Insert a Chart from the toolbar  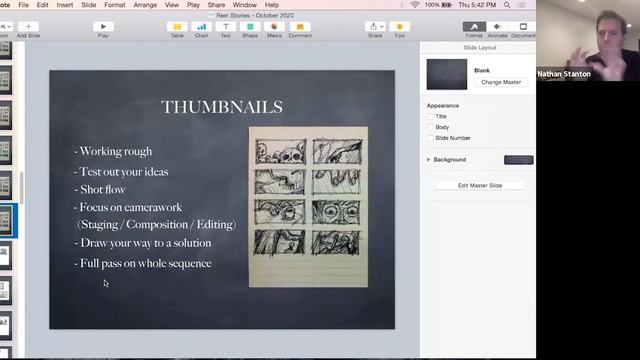201,27
